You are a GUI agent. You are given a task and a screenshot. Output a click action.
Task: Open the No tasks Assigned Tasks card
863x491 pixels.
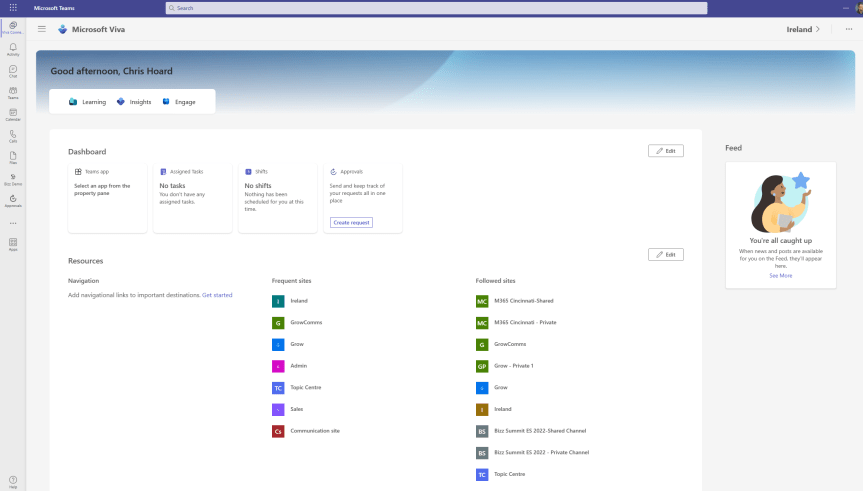(193, 198)
